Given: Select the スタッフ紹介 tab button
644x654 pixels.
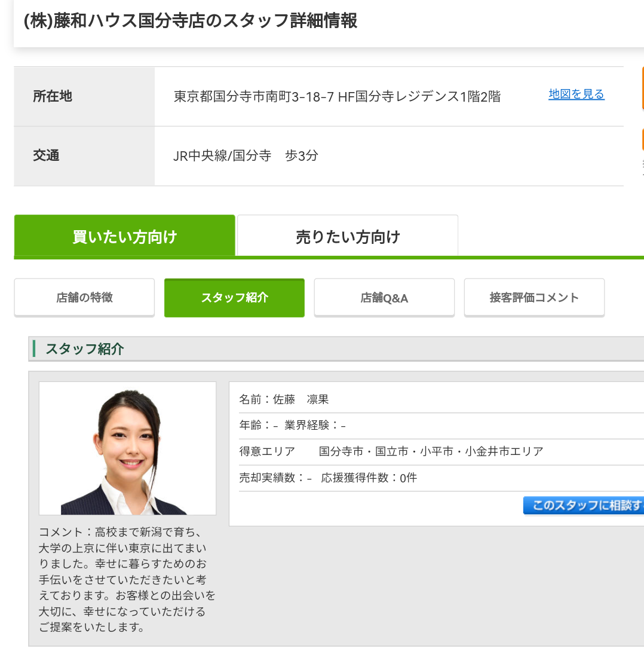Looking at the screenshot, I should (234, 297).
